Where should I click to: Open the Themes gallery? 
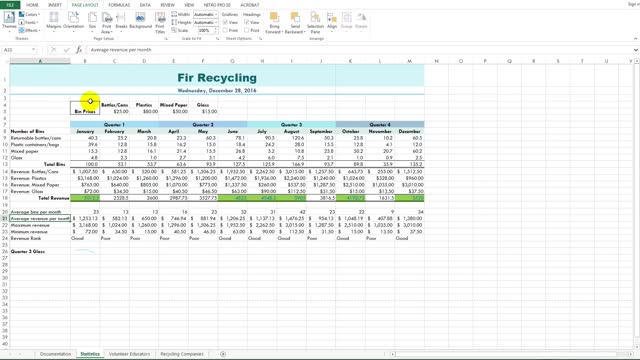tap(9, 22)
